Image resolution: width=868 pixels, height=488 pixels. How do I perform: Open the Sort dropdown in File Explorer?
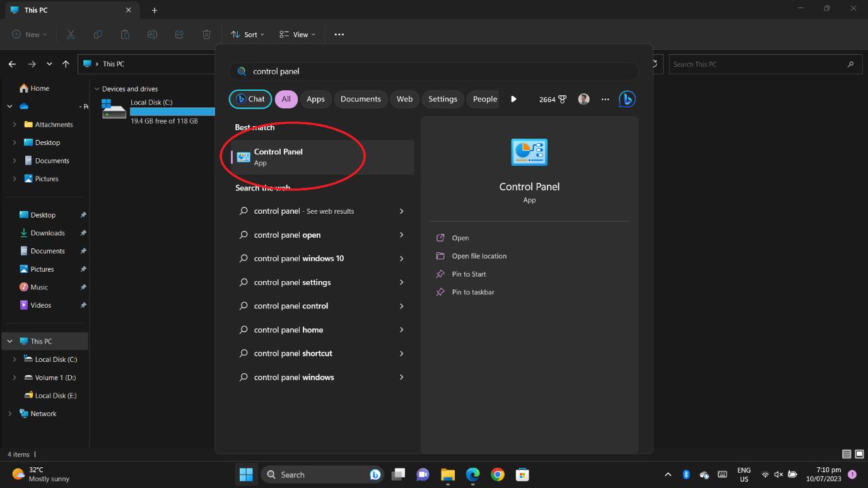tap(247, 34)
